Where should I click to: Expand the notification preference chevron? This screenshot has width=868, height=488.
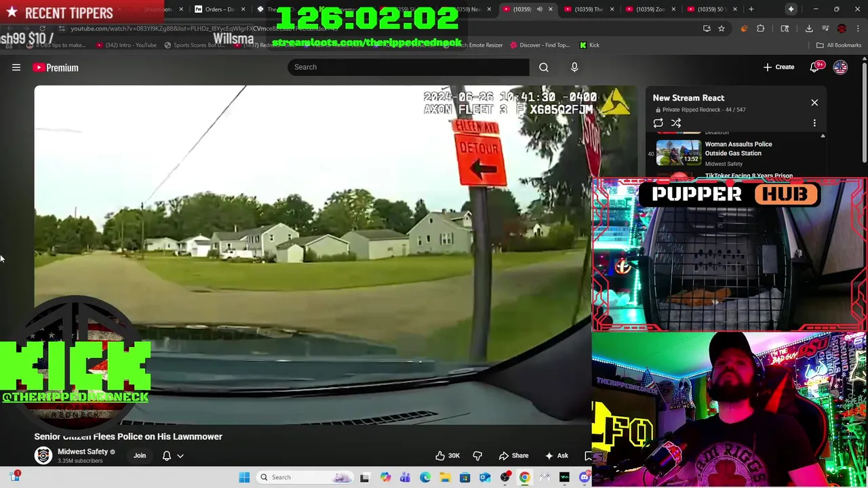click(180, 455)
